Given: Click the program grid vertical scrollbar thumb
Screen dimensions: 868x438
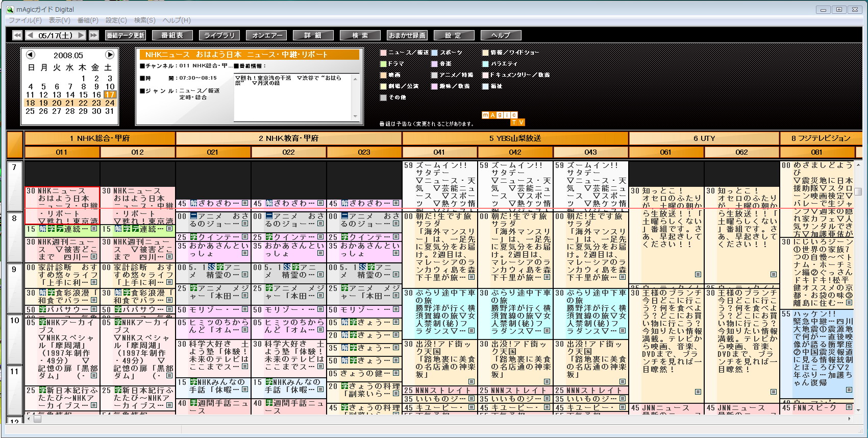Looking at the screenshot, I should click(x=858, y=191).
